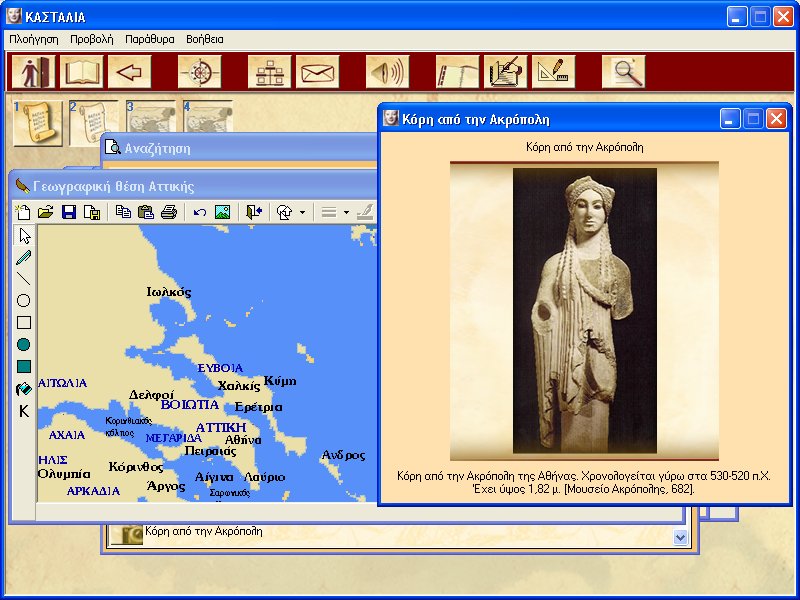Select map thumbnail number 4
Image resolution: width=800 pixels, height=600 pixels.
(x=208, y=115)
